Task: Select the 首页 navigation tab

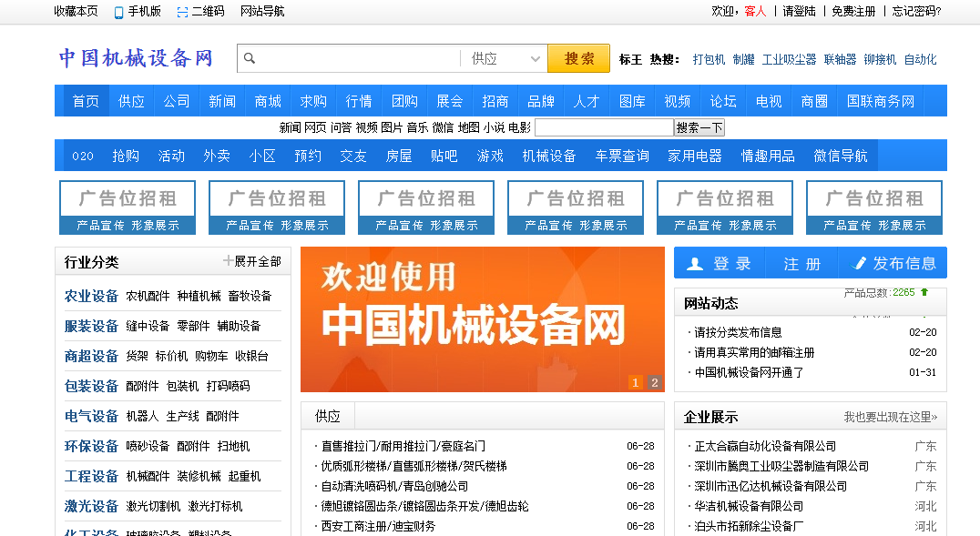Action: 84,101
